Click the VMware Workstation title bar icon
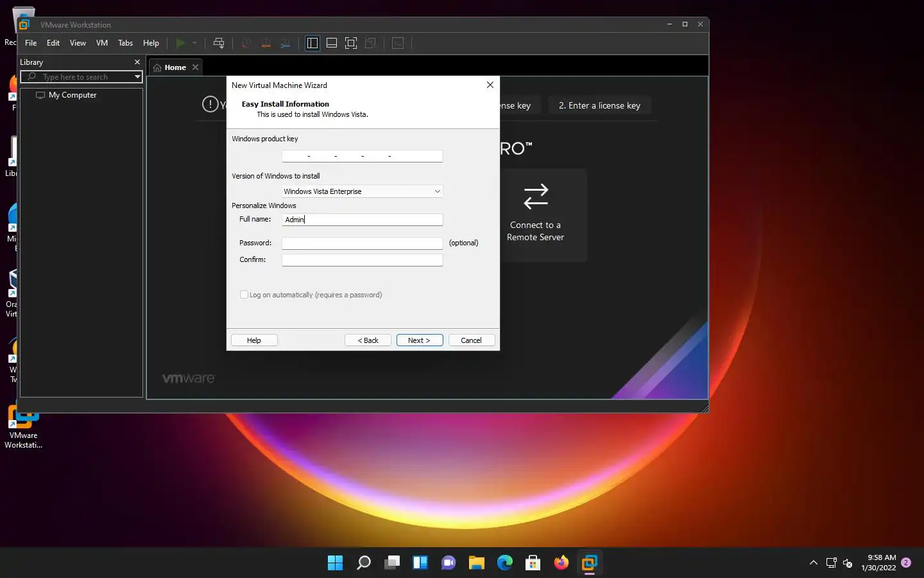Screen dimensions: 924x578 (x=24, y=24)
